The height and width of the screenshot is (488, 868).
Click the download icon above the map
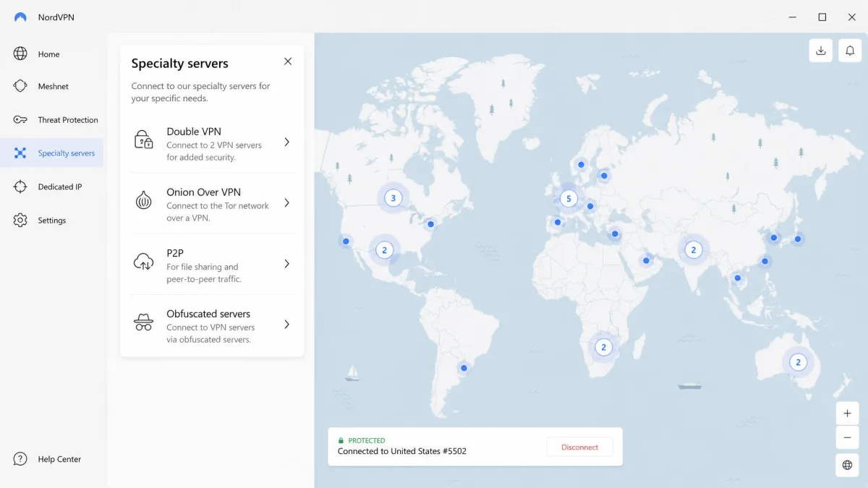[x=820, y=51]
